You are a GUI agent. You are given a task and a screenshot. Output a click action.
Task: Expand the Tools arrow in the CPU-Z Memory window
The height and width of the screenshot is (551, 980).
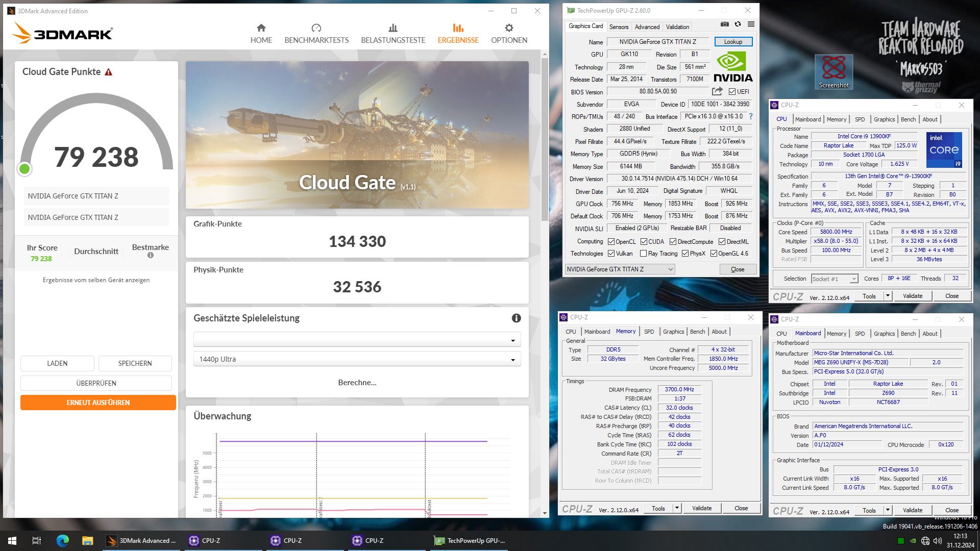point(677,508)
